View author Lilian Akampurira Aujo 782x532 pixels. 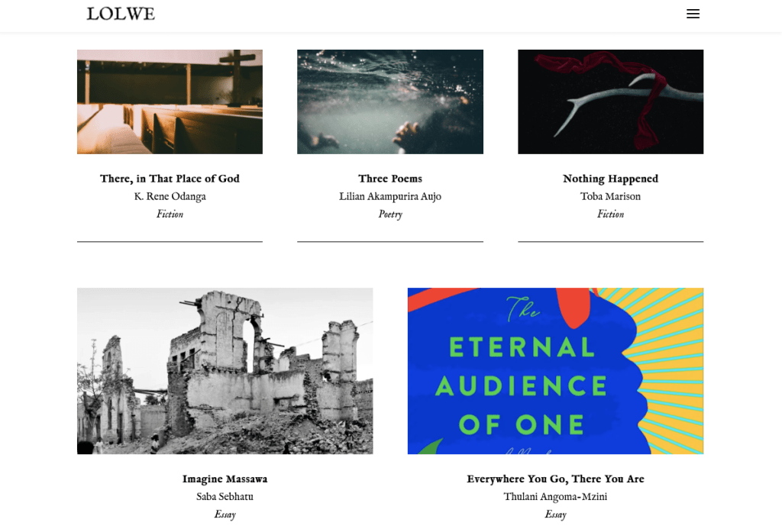pyautogui.click(x=390, y=196)
